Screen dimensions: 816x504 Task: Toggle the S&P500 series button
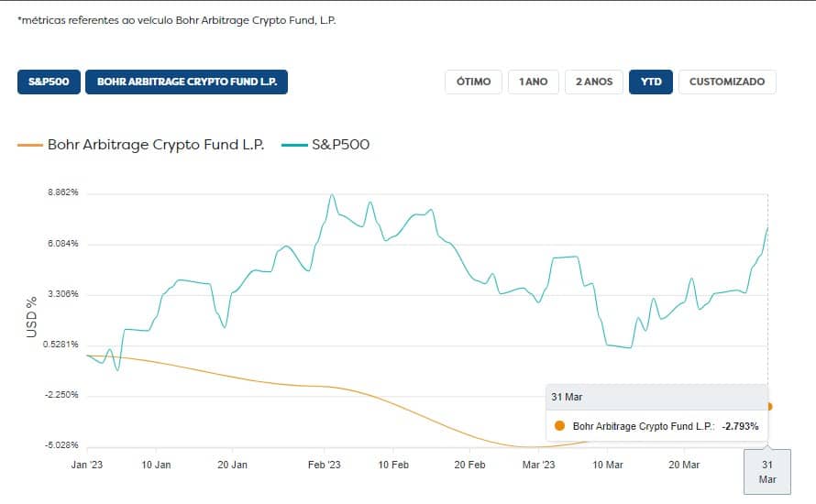coord(49,82)
